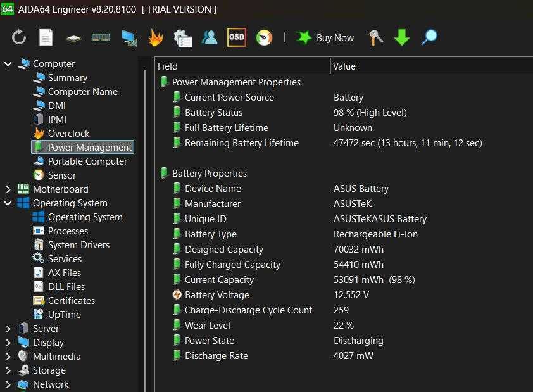Screen dimensions: 533x392
Task: Open System Drivers tree item
Action: (x=79, y=245)
